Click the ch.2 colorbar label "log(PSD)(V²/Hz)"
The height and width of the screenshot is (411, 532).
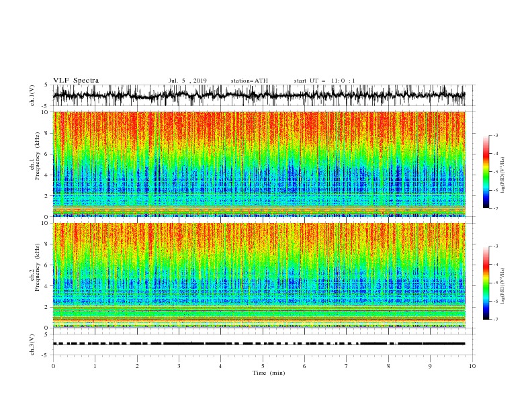tap(502, 285)
